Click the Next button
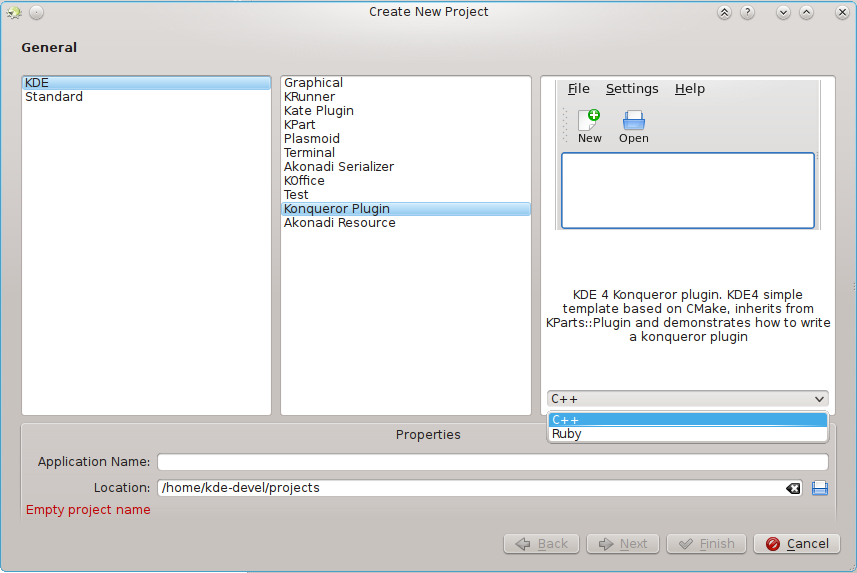857x573 pixels. [623, 543]
